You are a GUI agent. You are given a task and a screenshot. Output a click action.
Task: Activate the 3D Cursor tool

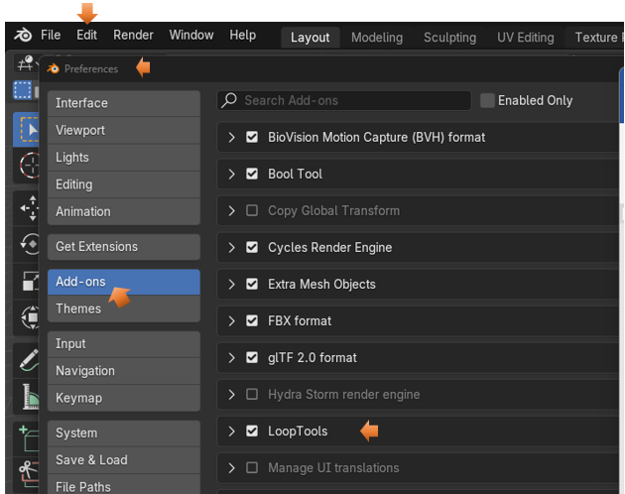point(26,165)
